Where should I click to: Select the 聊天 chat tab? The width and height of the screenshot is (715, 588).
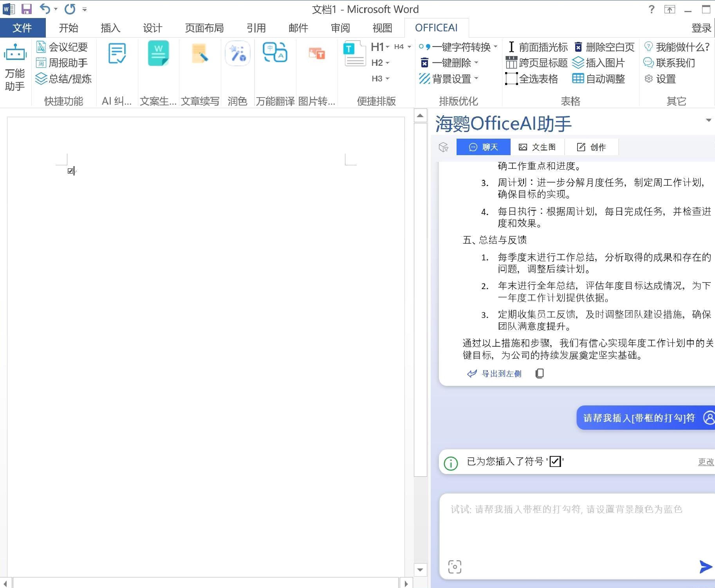(483, 147)
